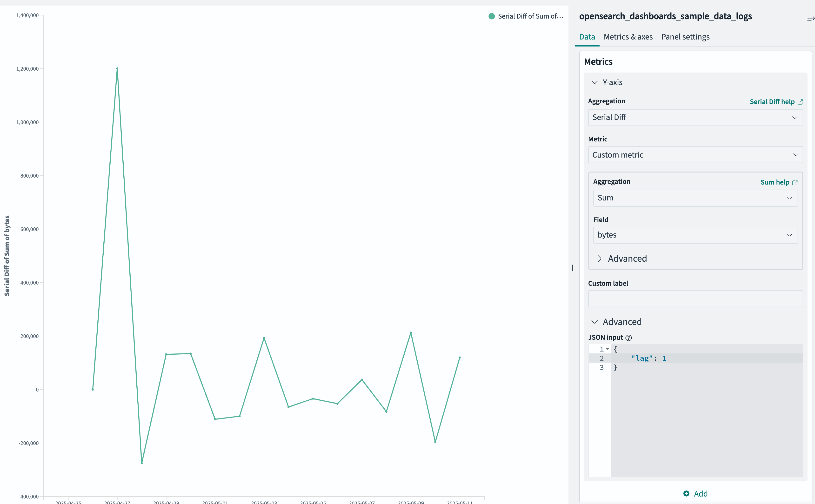Image resolution: width=815 pixels, height=504 pixels.
Task: Open the bytes Field dropdown
Action: tap(695, 235)
